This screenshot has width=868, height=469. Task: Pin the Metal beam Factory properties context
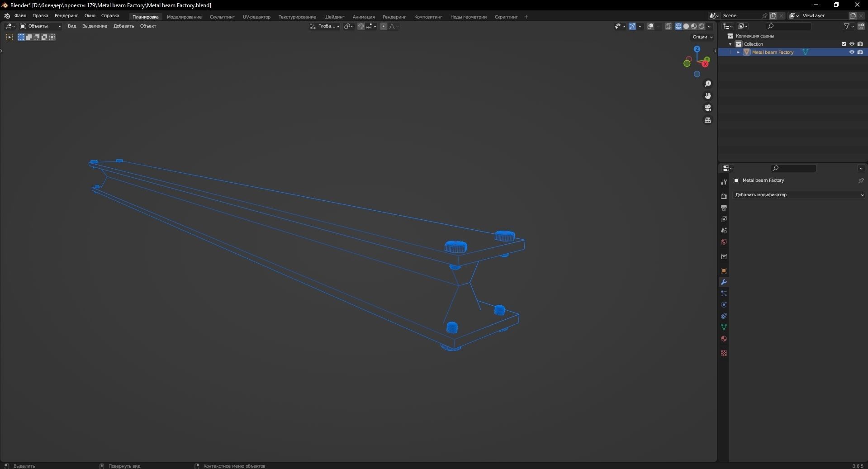[x=861, y=180]
